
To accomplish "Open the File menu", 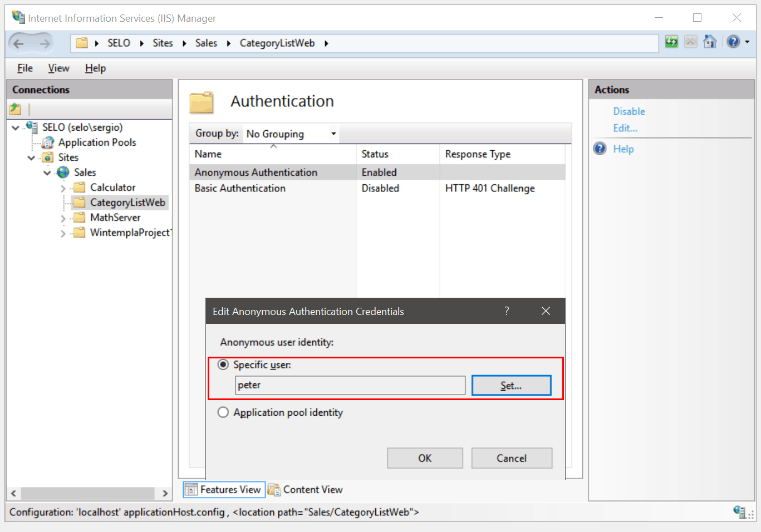I will 25,68.
